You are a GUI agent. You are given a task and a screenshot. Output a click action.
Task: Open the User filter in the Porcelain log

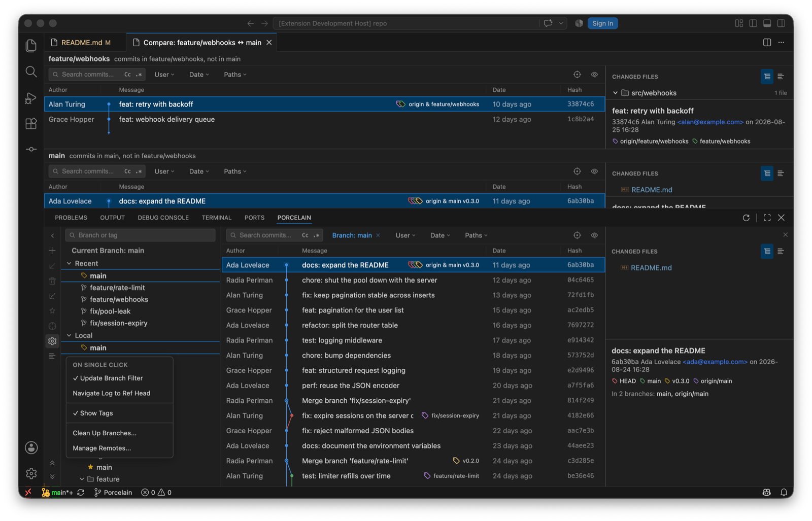point(405,235)
